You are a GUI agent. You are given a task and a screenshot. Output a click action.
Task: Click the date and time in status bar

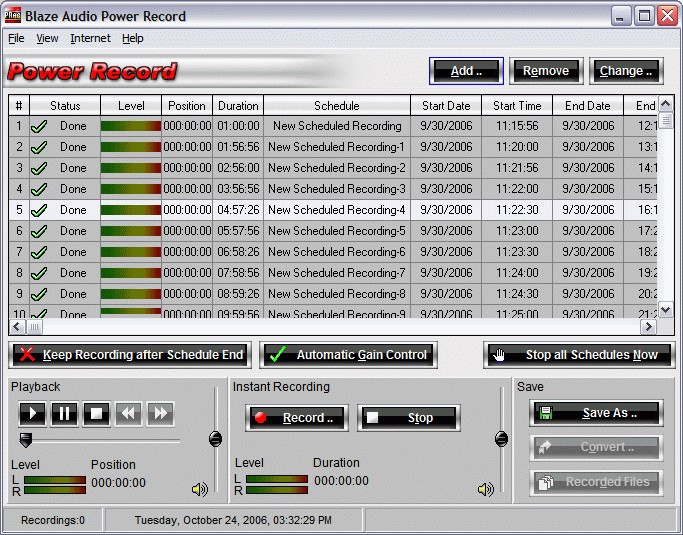coord(233,520)
